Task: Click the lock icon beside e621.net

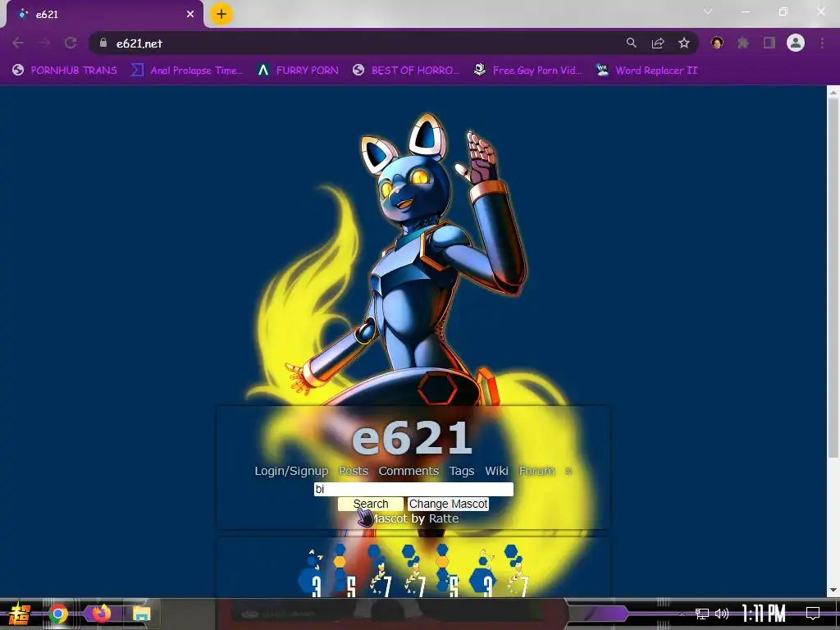Action: (x=103, y=43)
